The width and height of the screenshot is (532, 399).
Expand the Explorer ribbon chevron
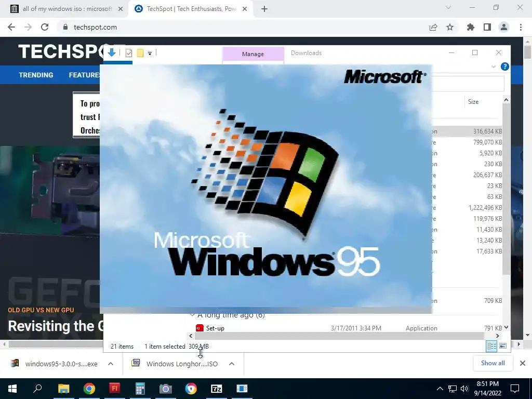tap(494, 66)
